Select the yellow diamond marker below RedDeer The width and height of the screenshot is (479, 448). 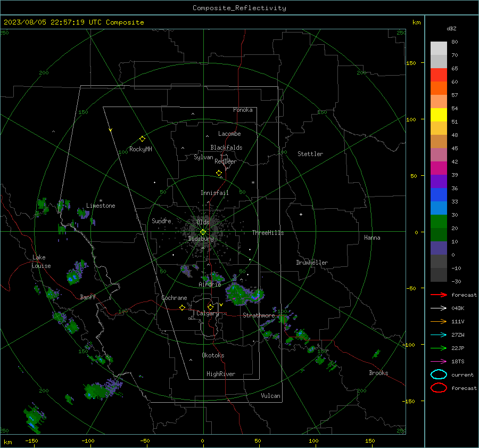(x=219, y=173)
